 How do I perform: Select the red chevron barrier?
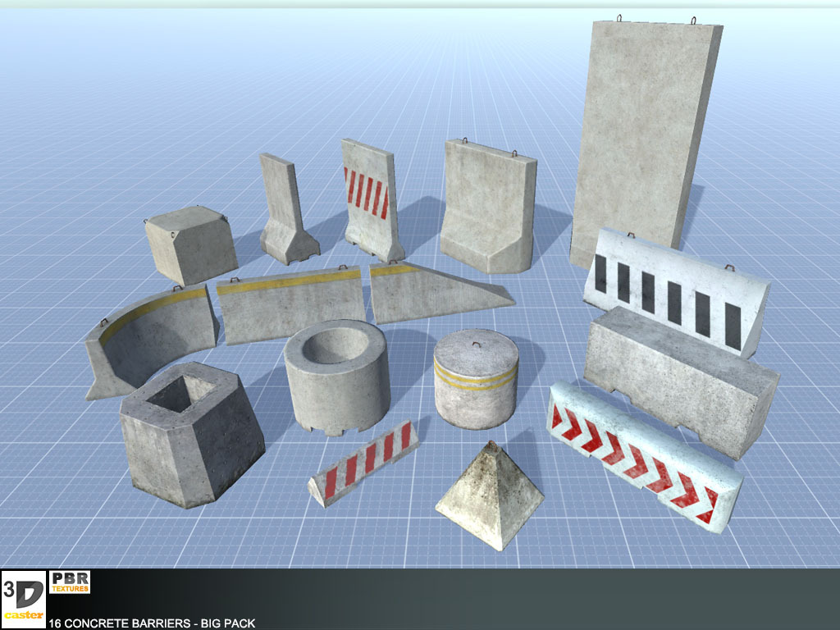pos(644,459)
